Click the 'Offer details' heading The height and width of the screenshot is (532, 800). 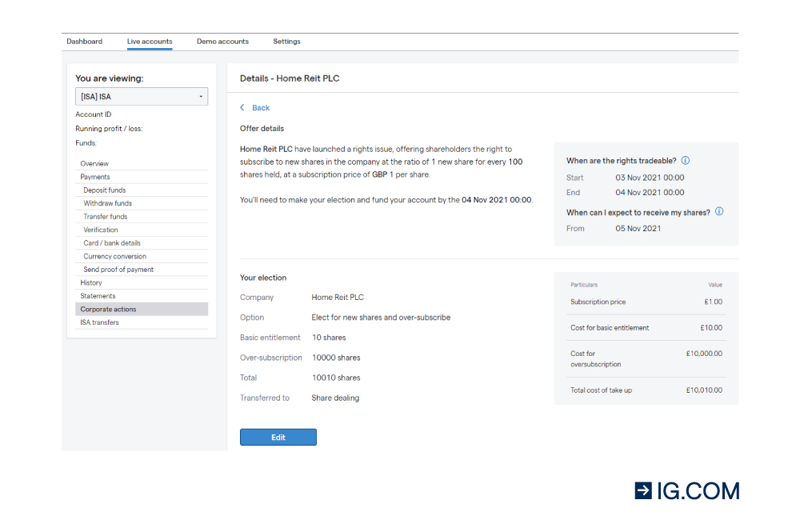(262, 129)
